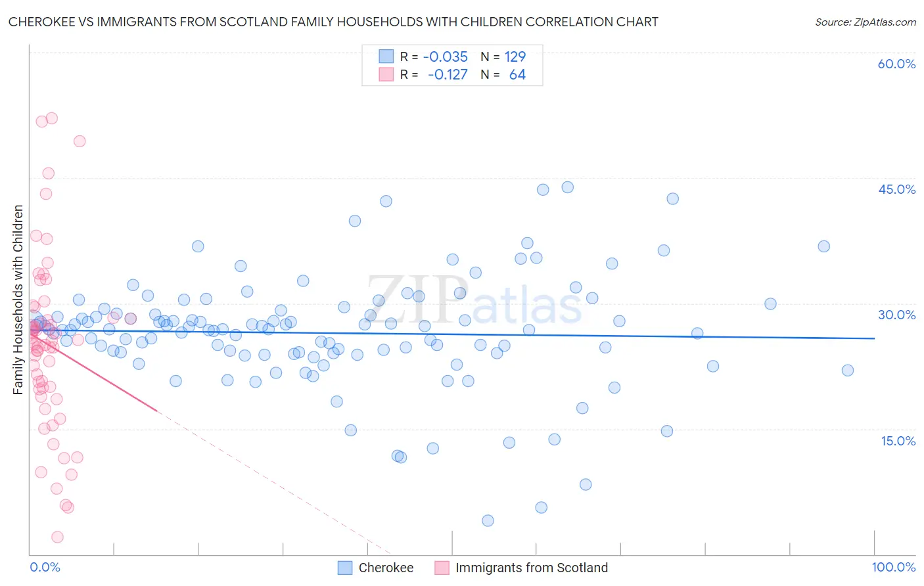This screenshot has height=586, width=924.
Task: Click the 0.0% x-axis label
Action: pyautogui.click(x=45, y=567)
